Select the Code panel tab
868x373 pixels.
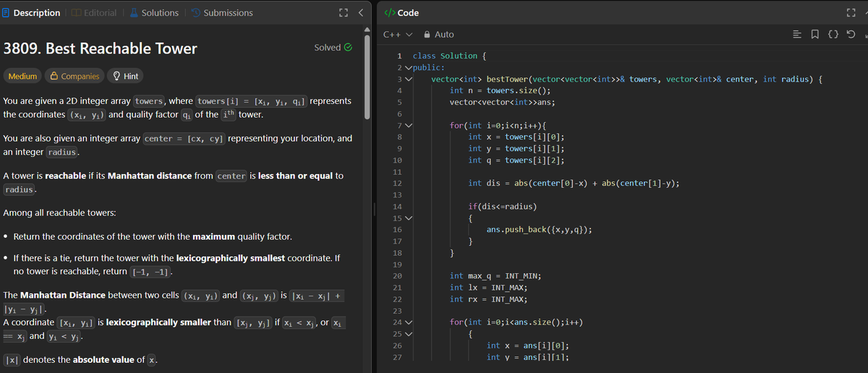click(401, 12)
